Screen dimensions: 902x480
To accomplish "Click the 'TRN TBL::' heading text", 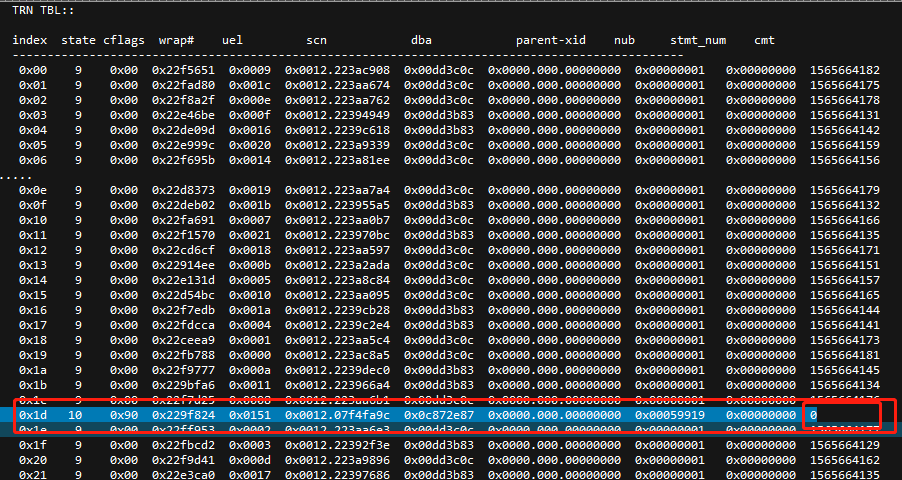I will tap(43, 10).
